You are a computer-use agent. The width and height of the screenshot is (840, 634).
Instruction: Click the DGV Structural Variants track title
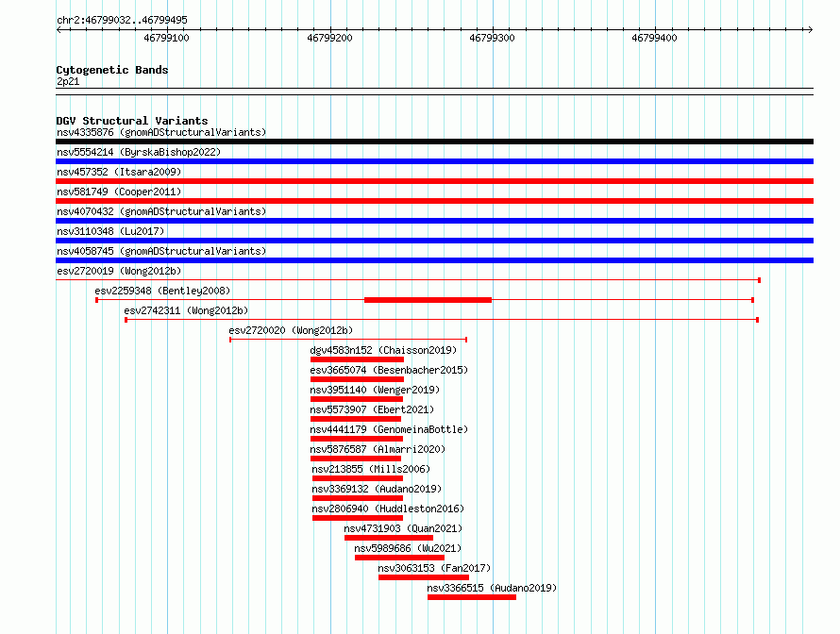pyautogui.click(x=132, y=121)
